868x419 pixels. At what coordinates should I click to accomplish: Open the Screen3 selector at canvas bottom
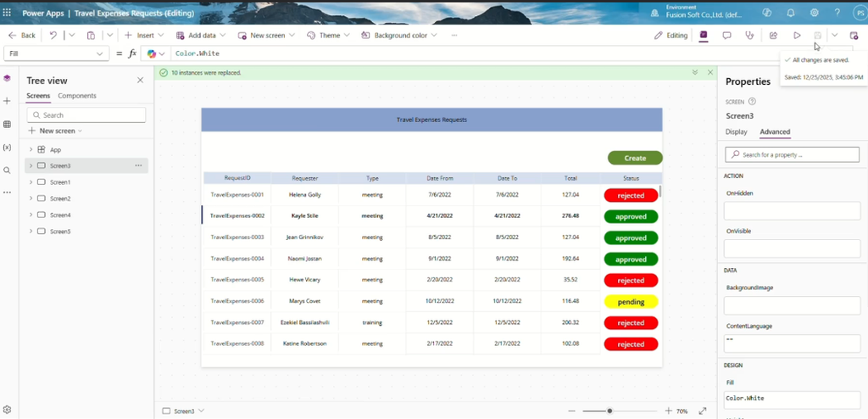pos(183,411)
